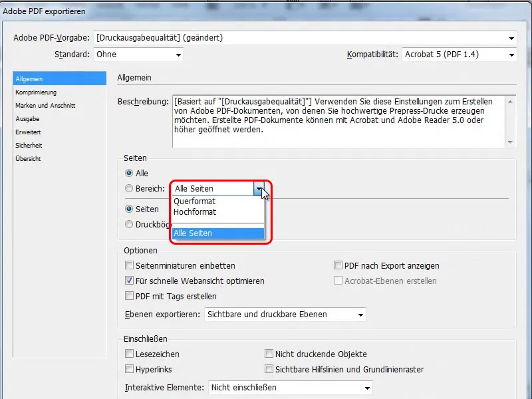Screen dimensions: 532x399
Task: Choose Querformat in the dropdown list
Action: [218, 201]
